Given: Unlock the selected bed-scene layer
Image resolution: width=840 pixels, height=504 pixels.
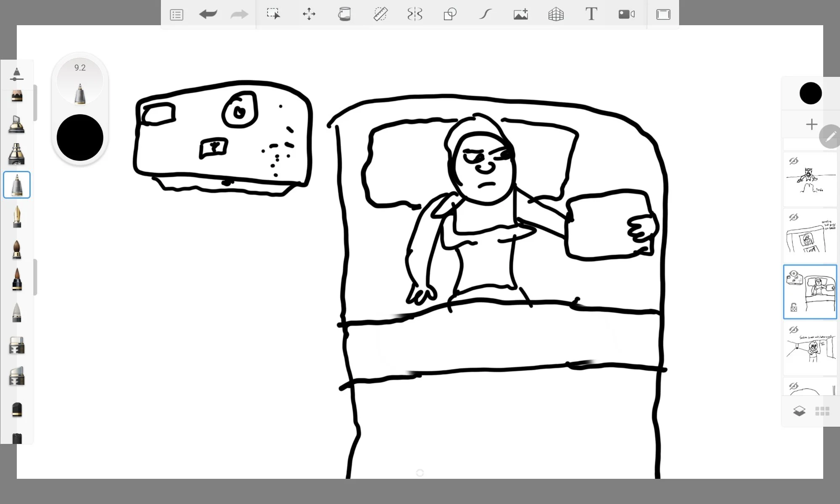Looking at the screenshot, I should click(794, 307).
